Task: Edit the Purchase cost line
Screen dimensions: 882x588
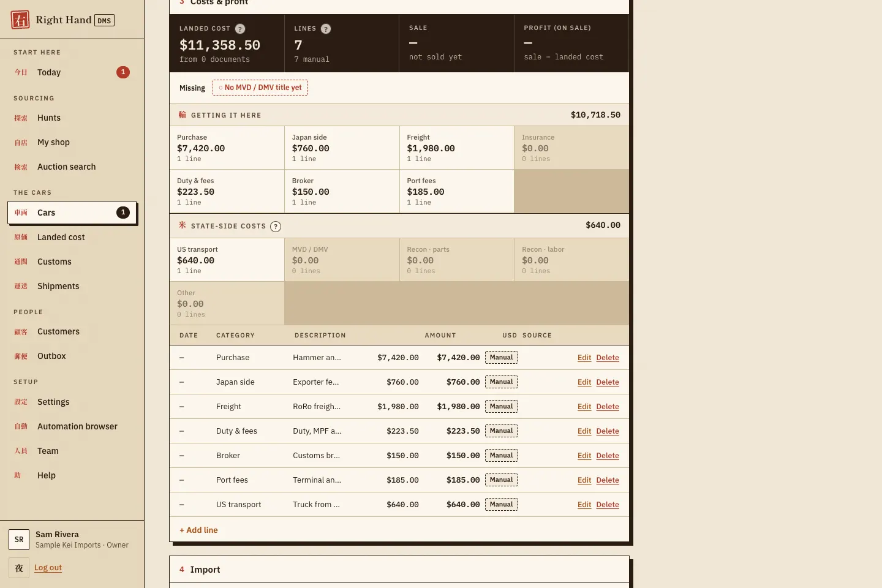Action: coord(584,358)
